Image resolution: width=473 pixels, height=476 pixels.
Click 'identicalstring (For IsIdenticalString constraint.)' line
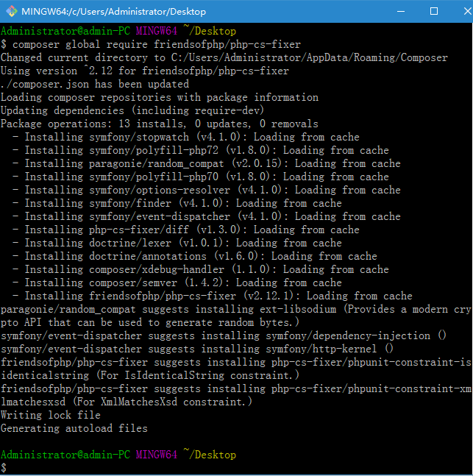(x=150, y=375)
